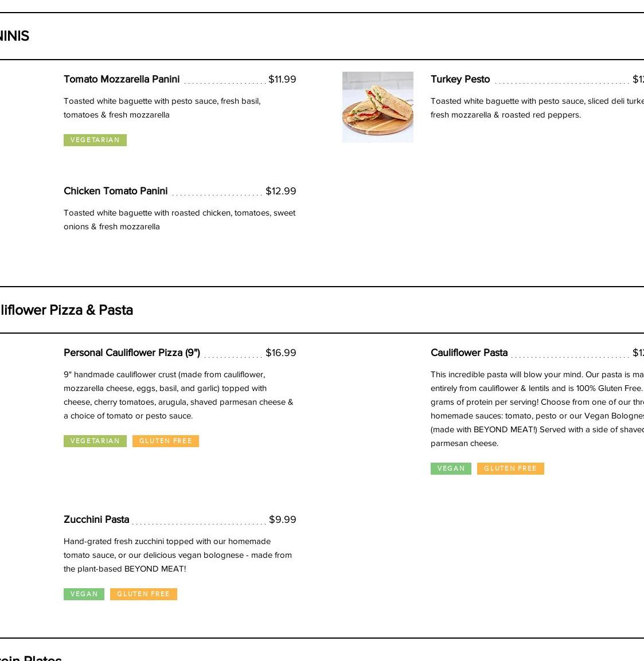Click the Vegan tag under Cauliflower Pasta
This screenshot has height=661, width=644.
tap(451, 468)
